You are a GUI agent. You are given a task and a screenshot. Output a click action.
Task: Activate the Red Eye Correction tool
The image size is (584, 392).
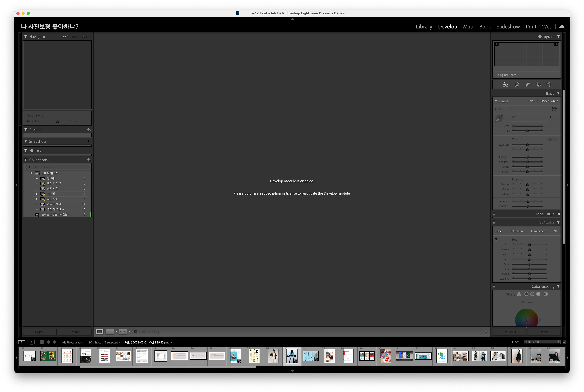pos(539,85)
